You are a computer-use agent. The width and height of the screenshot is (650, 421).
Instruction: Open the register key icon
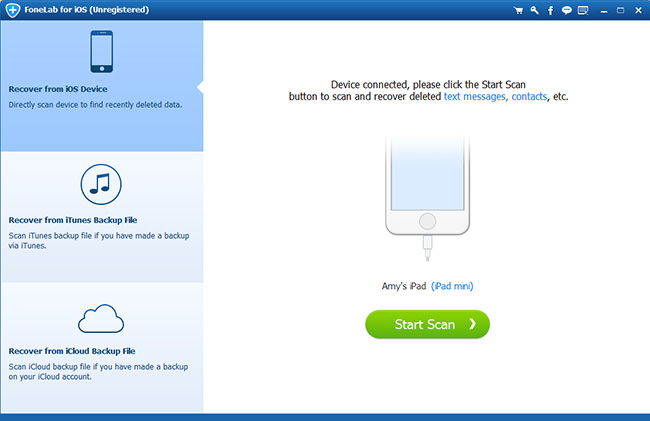point(534,10)
